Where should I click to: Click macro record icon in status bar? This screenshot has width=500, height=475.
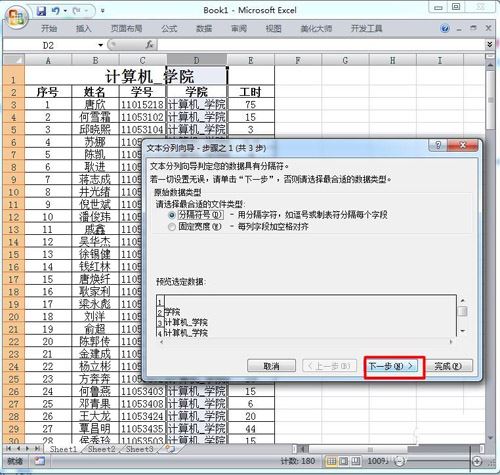tap(39, 461)
